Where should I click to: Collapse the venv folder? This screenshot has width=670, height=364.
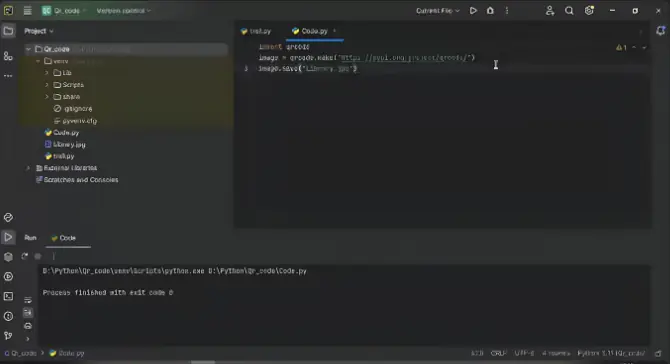click(38, 61)
